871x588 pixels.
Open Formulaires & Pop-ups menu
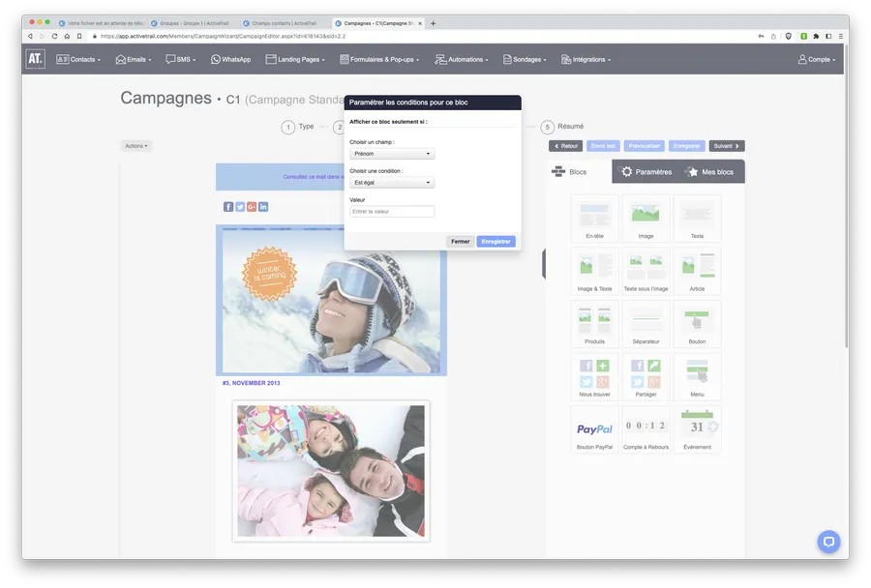(x=379, y=59)
